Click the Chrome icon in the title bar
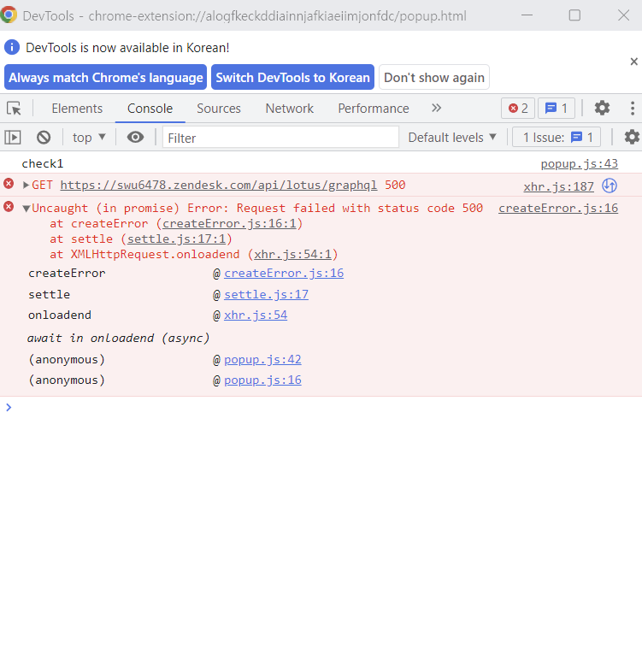Viewport: 642px width, 672px height. tap(9, 15)
